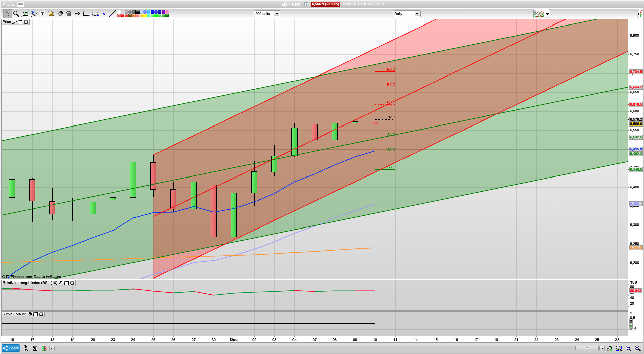Detach the RSI panel into new window
The height and width of the screenshot is (354, 644).
coord(66,283)
